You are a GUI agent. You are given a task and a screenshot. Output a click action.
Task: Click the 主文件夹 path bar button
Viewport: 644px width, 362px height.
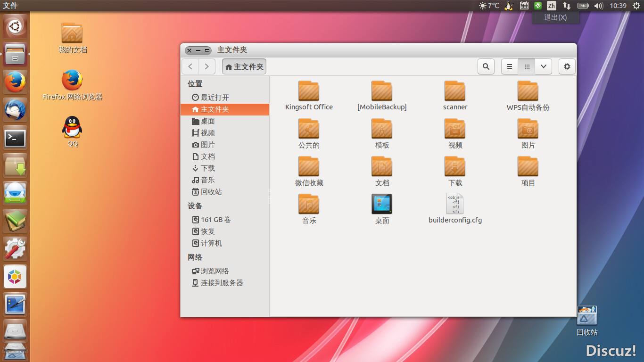click(x=244, y=66)
